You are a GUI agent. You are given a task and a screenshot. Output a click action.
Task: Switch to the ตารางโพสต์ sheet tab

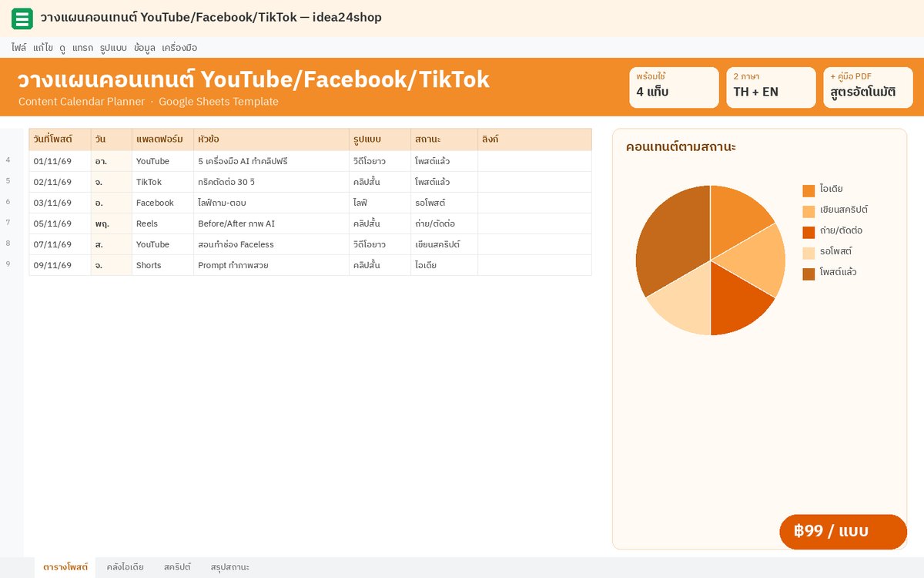coord(65,567)
